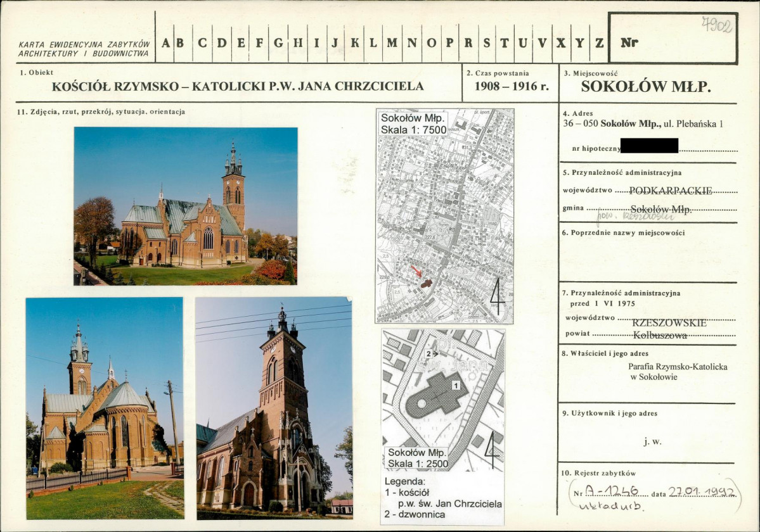Click gmina value 'Sokołów Młp.'

tap(661, 210)
